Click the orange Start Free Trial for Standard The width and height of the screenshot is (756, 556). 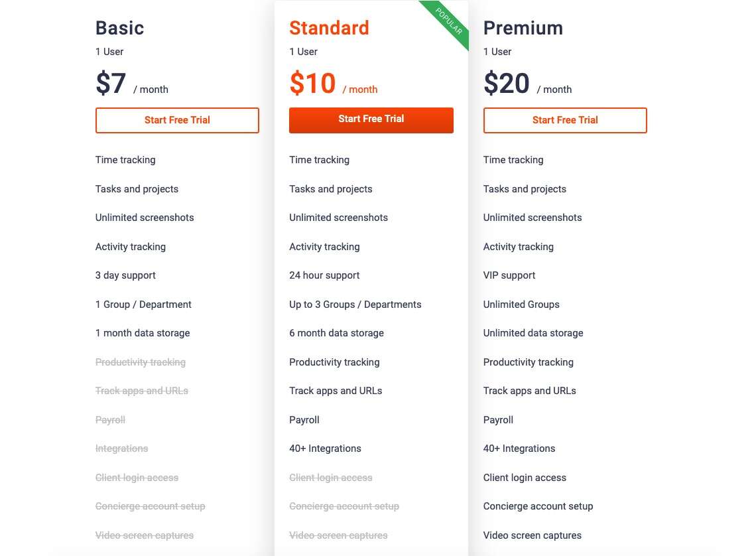(371, 120)
